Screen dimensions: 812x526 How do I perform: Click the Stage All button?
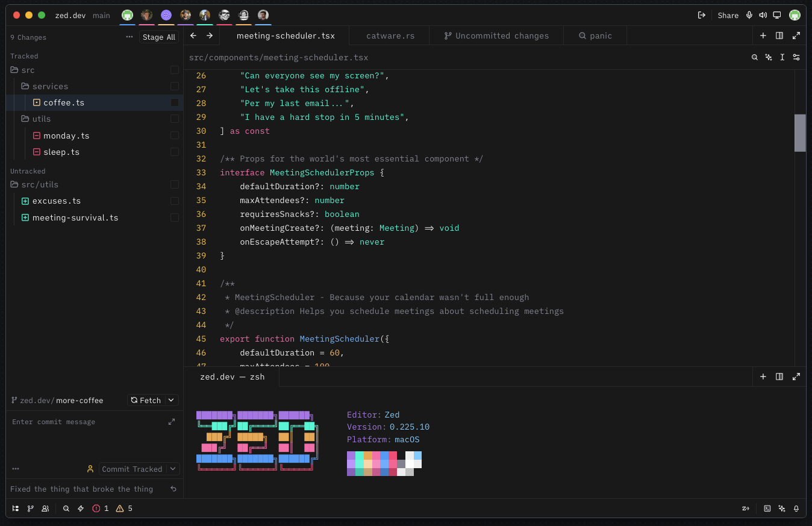click(x=159, y=37)
